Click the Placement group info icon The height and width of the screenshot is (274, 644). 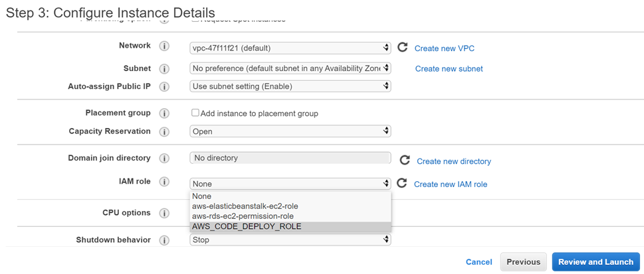pos(164,113)
